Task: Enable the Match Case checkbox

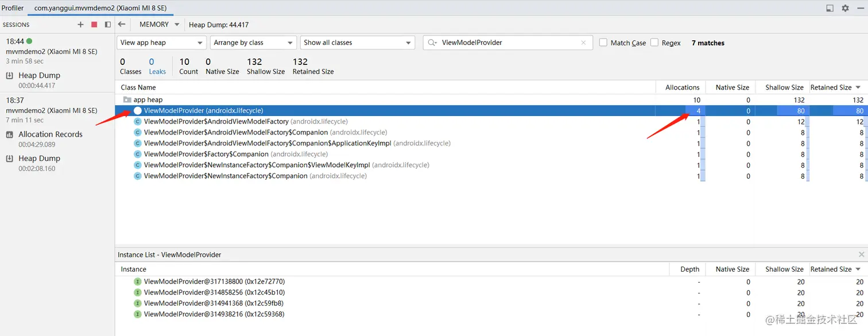Action: click(x=603, y=43)
